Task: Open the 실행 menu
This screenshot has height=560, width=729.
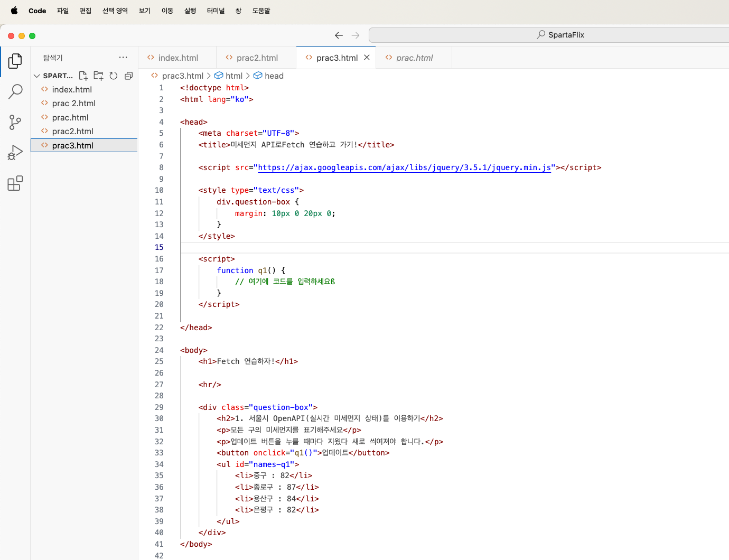Action: point(190,11)
